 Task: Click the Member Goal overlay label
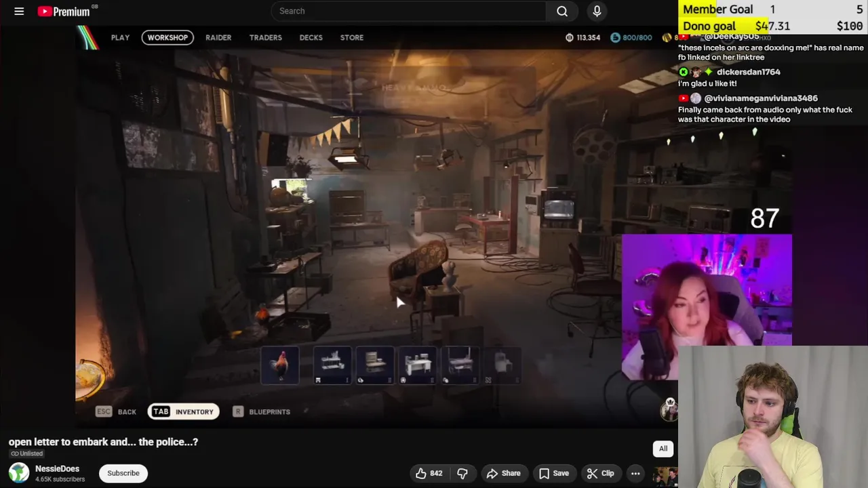[x=717, y=9]
